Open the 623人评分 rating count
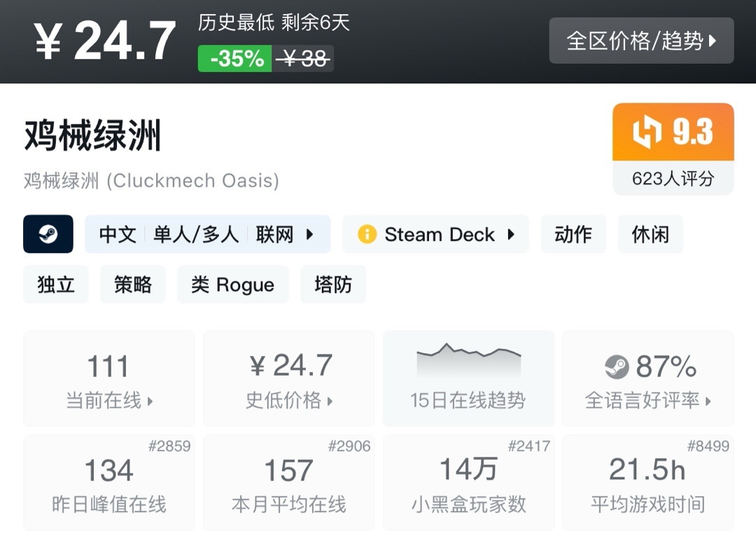This screenshot has height=536, width=756. tap(673, 179)
